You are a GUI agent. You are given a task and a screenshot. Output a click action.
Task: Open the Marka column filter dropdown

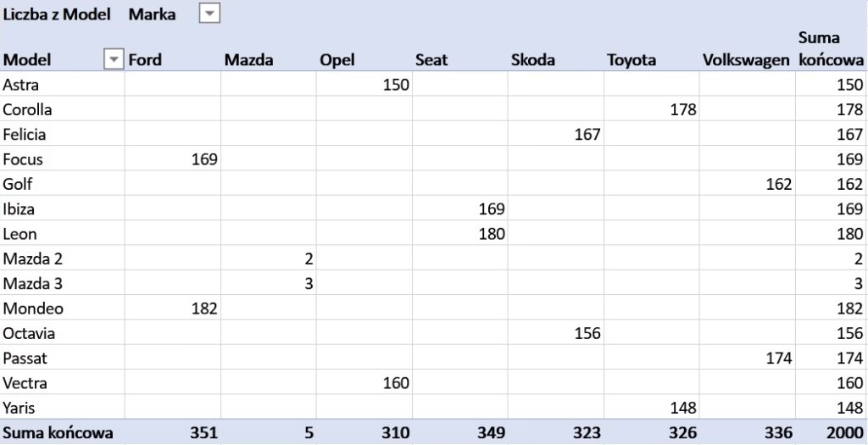(209, 14)
